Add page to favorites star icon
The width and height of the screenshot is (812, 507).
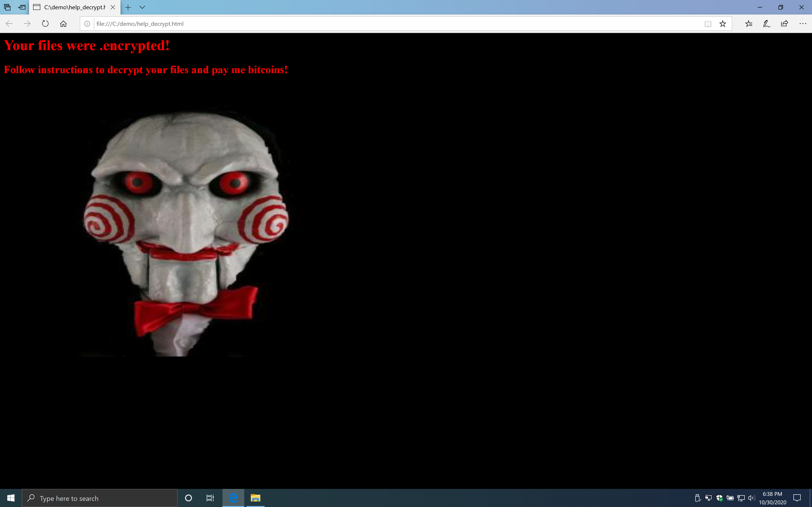(x=723, y=24)
